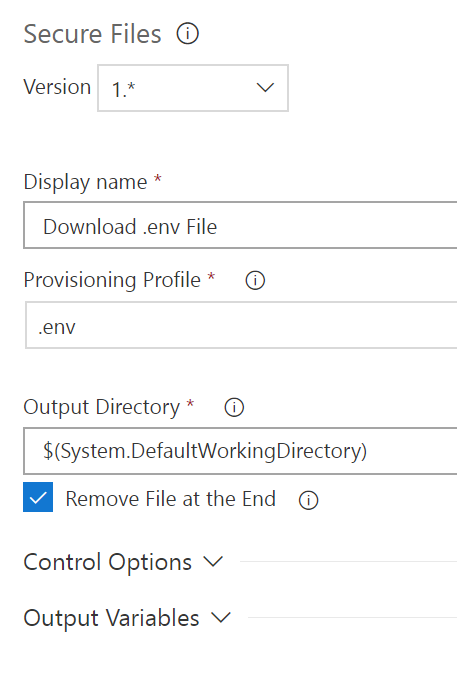Expand the Output Variables section
Image resolution: width=457 pixels, height=674 pixels.
(127, 618)
